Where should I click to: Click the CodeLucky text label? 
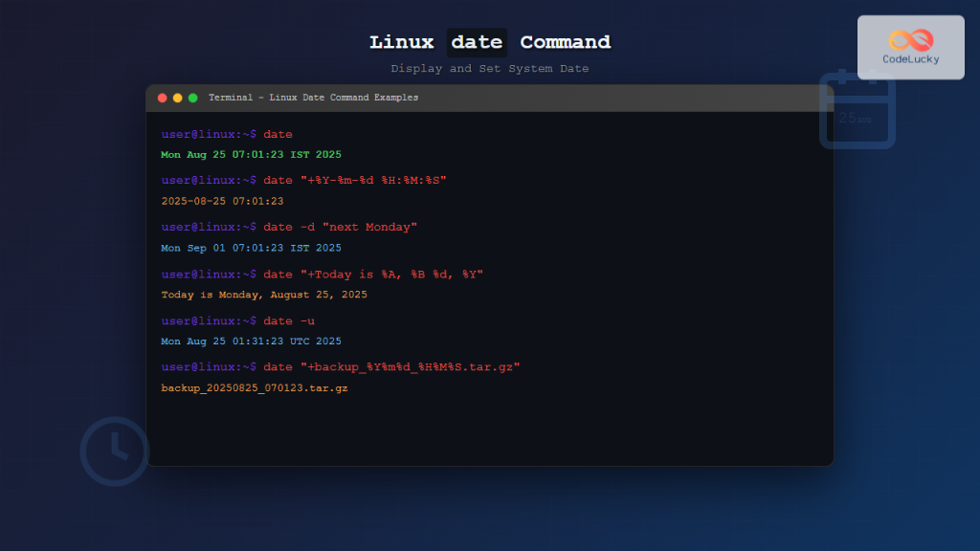tap(909, 59)
